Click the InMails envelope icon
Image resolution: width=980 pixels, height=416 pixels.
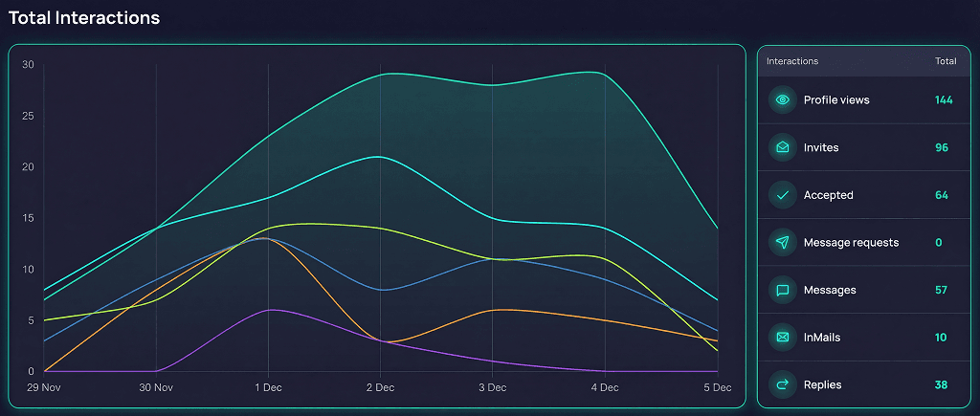tap(783, 338)
